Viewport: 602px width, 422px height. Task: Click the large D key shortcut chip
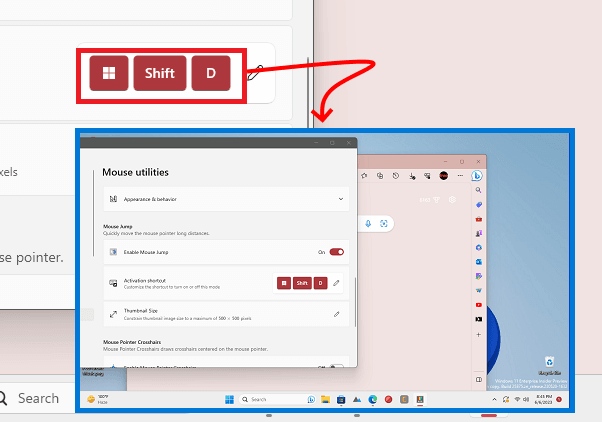[211, 73]
